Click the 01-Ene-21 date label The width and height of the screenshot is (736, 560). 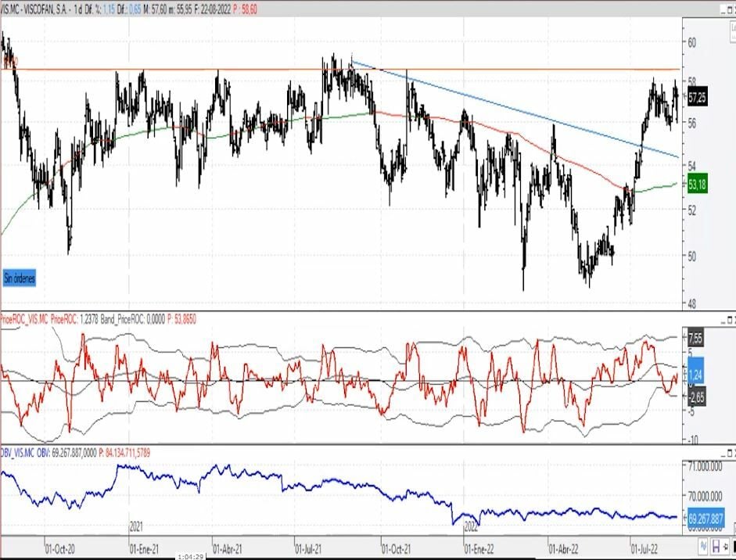144,550
